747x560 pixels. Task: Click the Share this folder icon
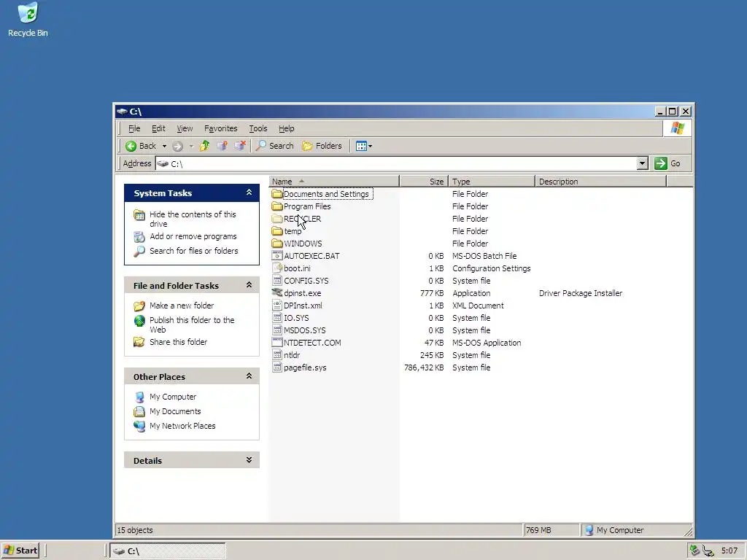(139, 342)
